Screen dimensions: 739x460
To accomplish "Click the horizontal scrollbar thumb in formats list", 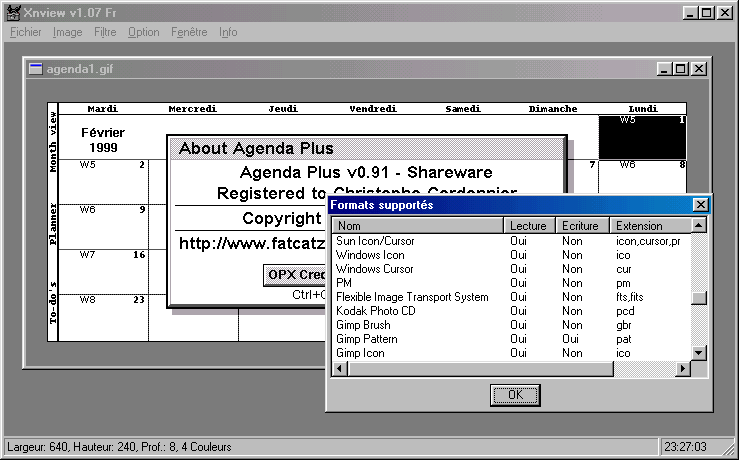I will coord(480,368).
